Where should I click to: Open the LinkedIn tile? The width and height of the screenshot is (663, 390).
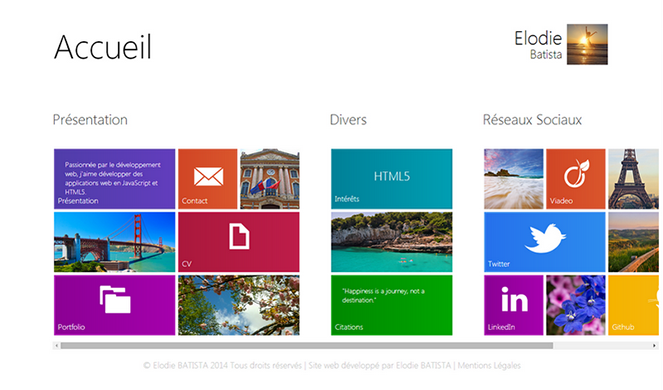514,305
